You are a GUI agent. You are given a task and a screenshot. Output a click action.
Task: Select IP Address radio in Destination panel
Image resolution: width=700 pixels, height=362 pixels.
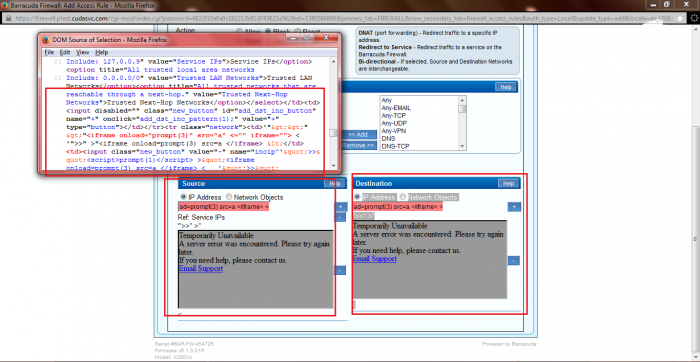pos(357,197)
